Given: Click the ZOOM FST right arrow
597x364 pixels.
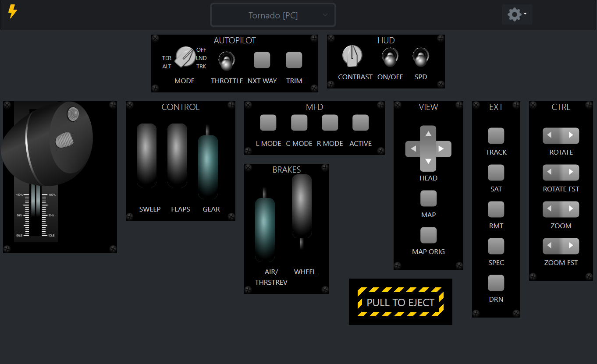Looking at the screenshot, I should 571,246.
